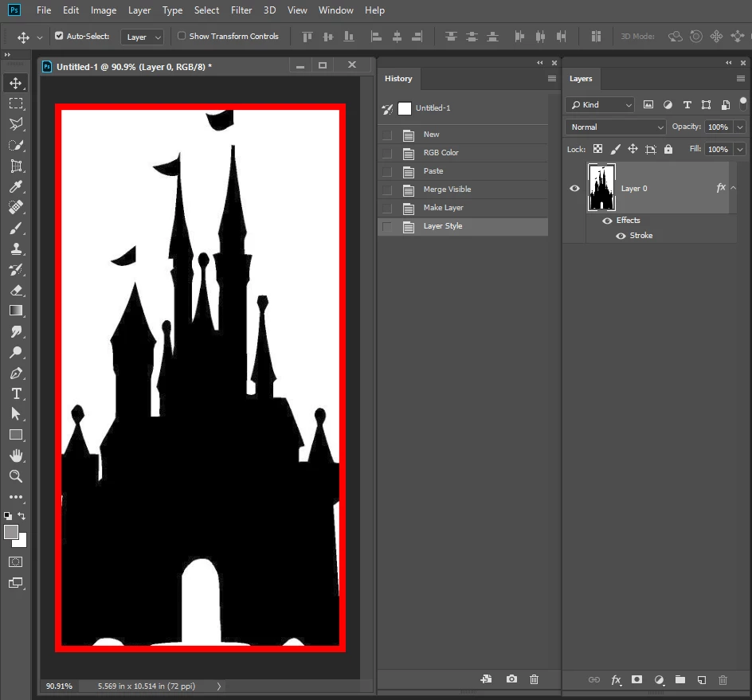
Task: Open the Normal blend mode dropdown
Action: point(616,127)
